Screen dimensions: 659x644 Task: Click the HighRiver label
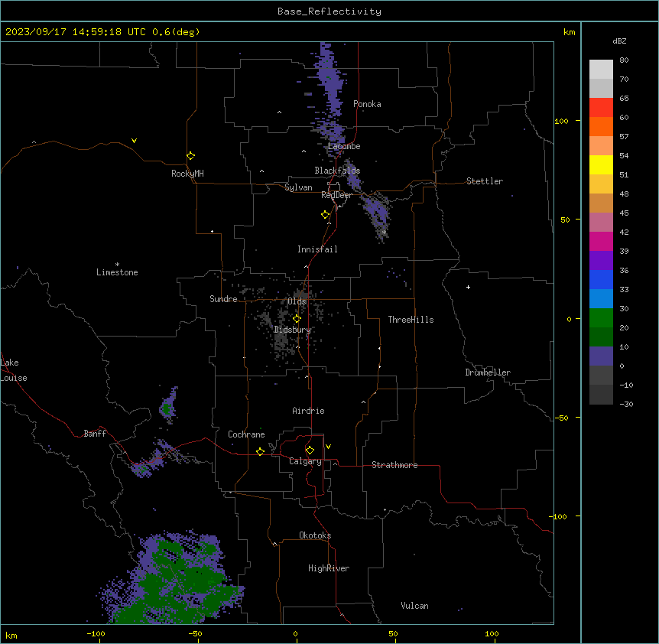tap(329, 568)
